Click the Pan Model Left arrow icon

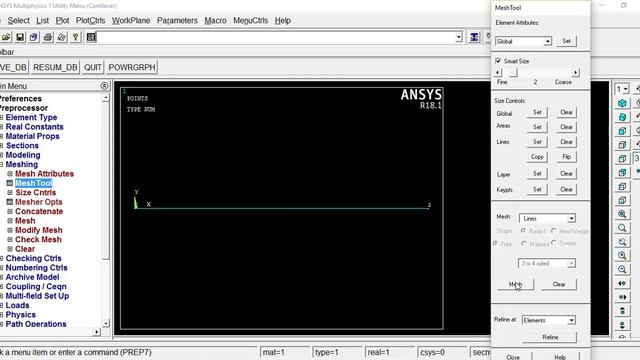tap(622, 283)
